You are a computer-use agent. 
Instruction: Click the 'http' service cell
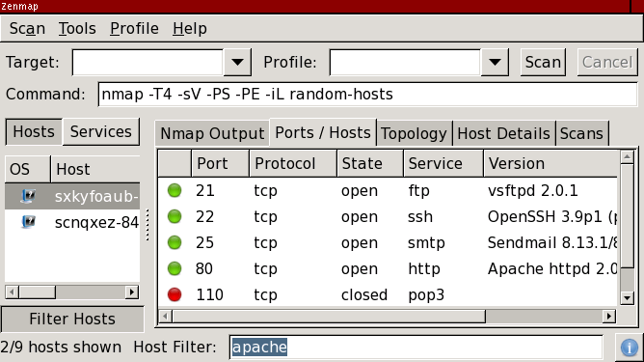(424, 268)
